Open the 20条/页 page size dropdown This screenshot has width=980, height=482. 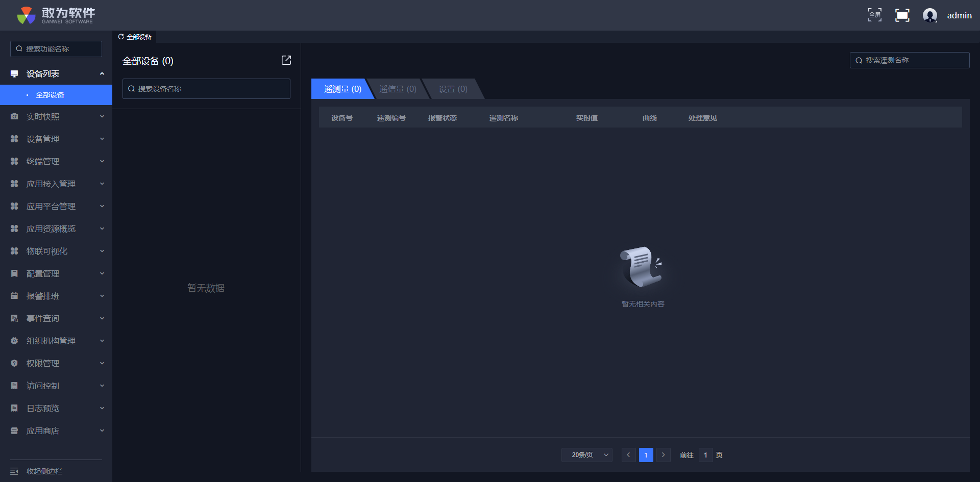tap(587, 455)
